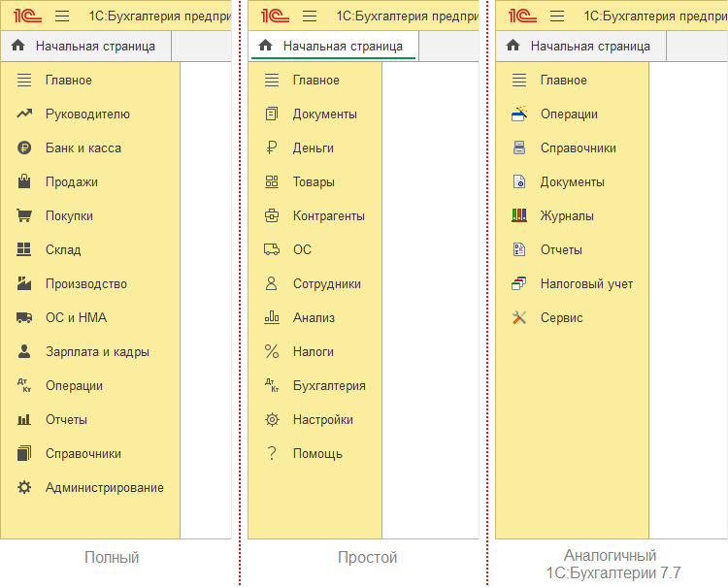Click home icon in Простой window tab
The width and height of the screenshot is (728, 587).
[266, 46]
